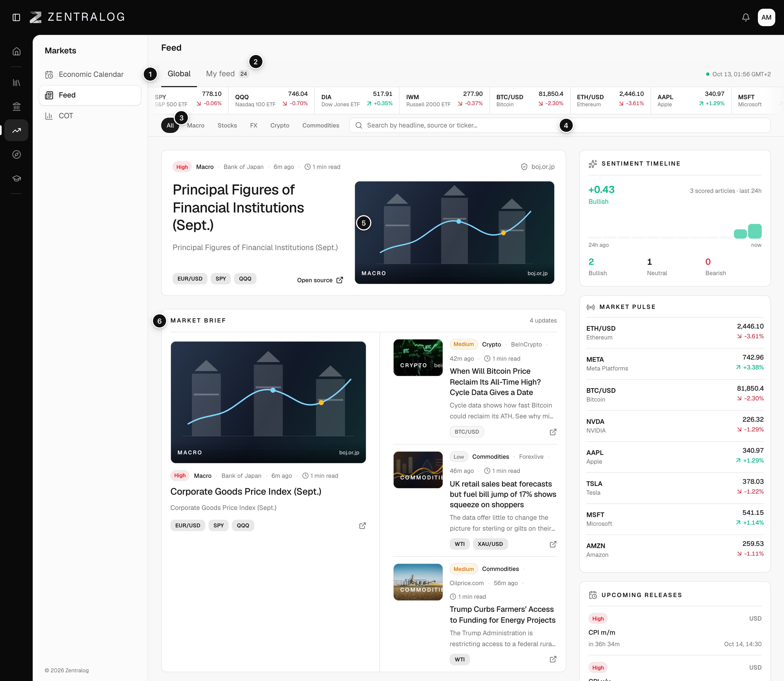Click the Crypto article thumbnail

(x=418, y=358)
